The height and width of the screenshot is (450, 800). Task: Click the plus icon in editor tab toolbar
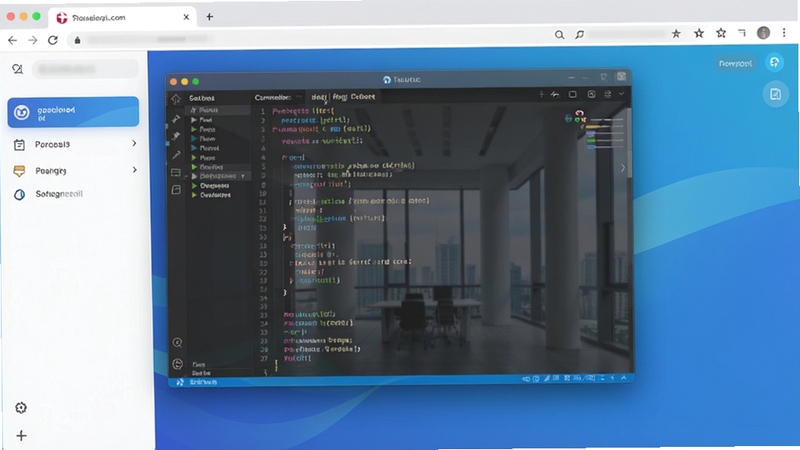click(x=541, y=94)
